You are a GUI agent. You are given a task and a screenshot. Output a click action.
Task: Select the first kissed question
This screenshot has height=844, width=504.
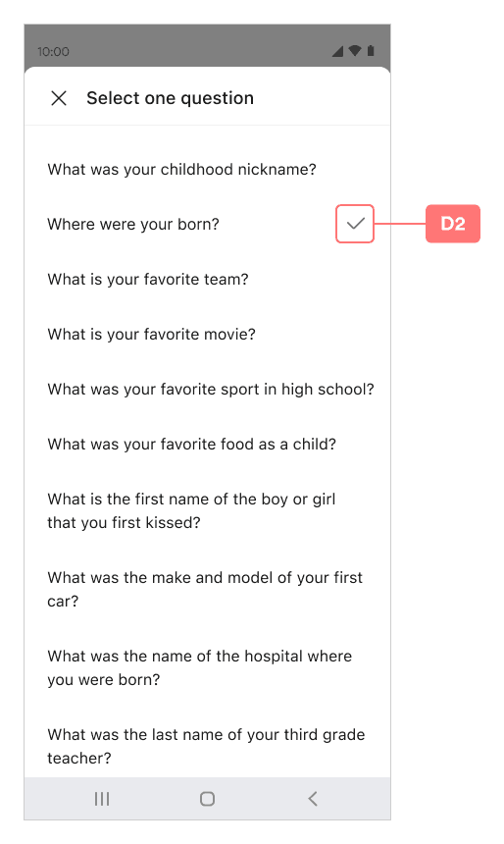click(x=207, y=510)
